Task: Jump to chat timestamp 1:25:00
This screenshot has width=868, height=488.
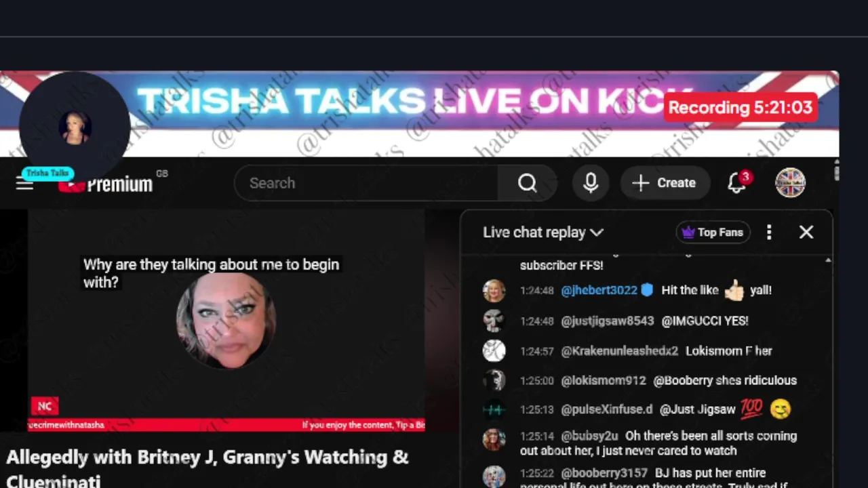Action: pyautogui.click(x=537, y=381)
